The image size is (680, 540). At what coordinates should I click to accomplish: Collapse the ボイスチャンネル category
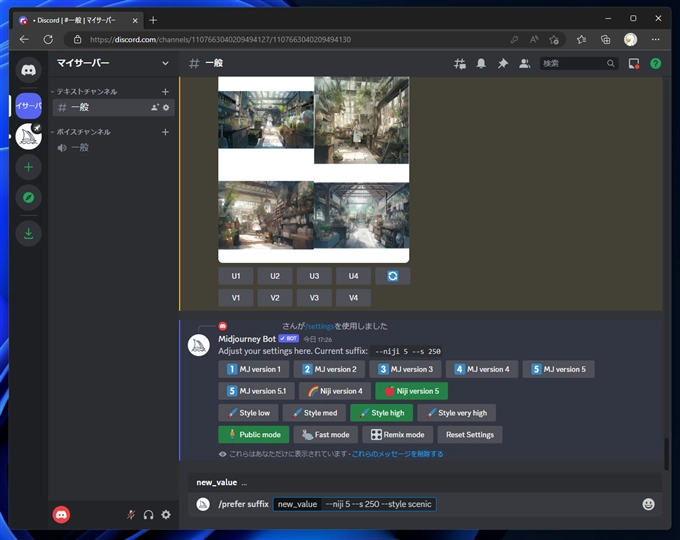coord(81,132)
